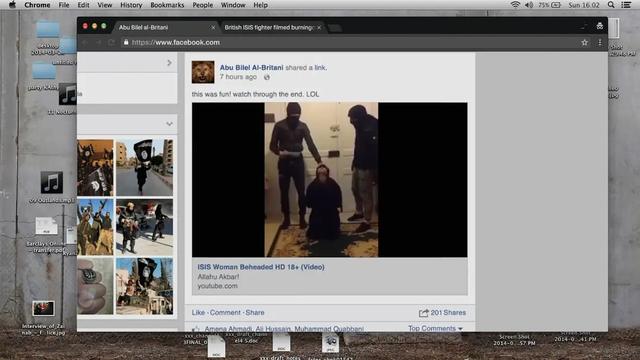The image size is (640, 360).
Task: Click the padlock icon beside the URL
Action: [126, 42]
